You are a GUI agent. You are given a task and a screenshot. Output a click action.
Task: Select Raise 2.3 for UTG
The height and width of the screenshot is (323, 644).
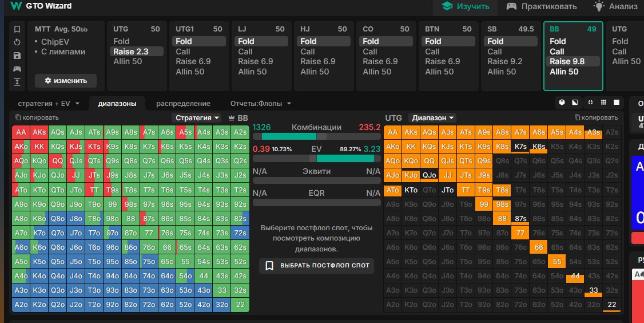pyautogui.click(x=136, y=52)
